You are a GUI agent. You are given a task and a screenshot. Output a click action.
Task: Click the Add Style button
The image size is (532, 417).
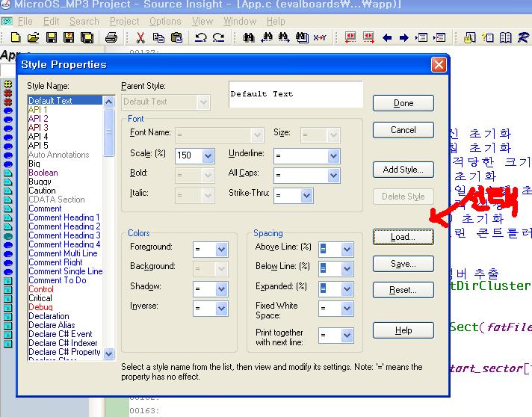pos(403,170)
